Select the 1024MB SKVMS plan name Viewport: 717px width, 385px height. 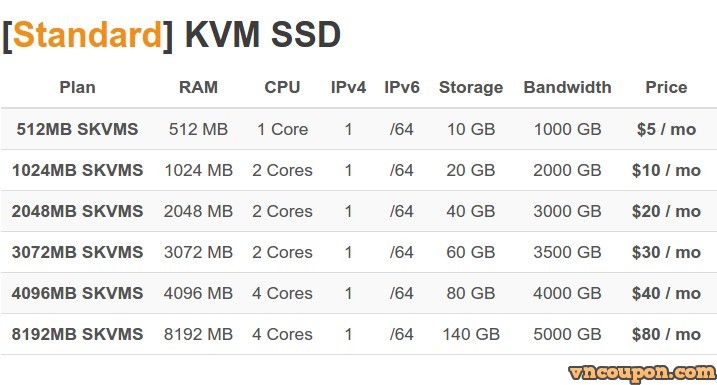(x=77, y=170)
